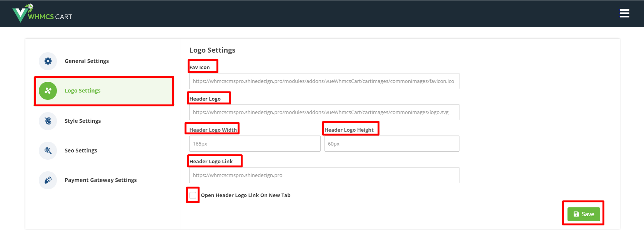The width and height of the screenshot is (644, 230).
Task: Click the floppy disk icon on Save
Action: click(576, 214)
